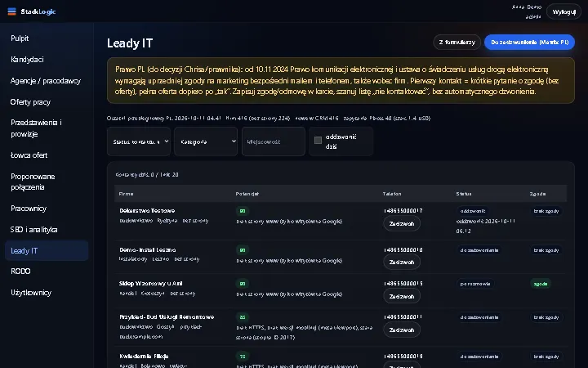This screenshot has width=588, height=368.
Task: Click the Telefon column header
Action: (x=392, y=194)
